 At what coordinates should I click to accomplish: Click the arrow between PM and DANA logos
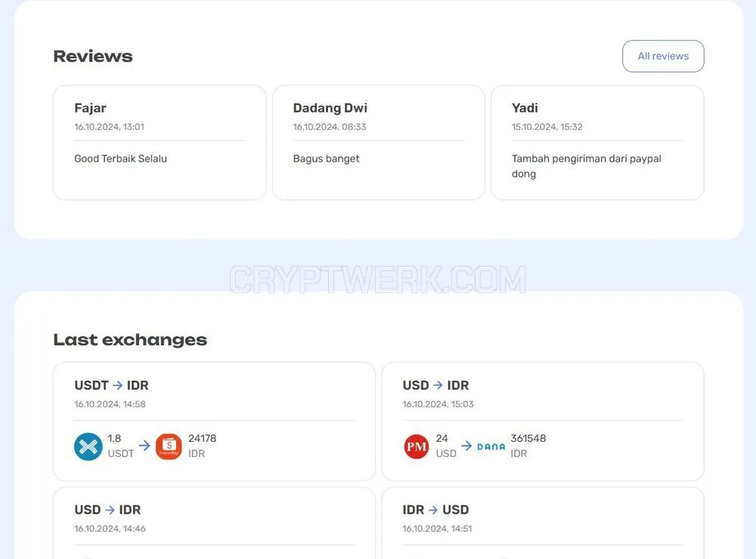pyautogui.click(x=466, y=445)
